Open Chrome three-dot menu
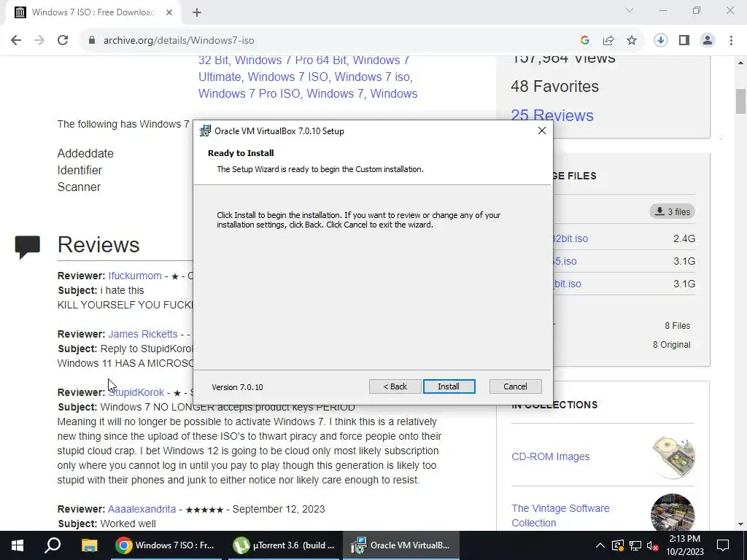The width and height of the screenshot is (747, 560). pos(731,41)
